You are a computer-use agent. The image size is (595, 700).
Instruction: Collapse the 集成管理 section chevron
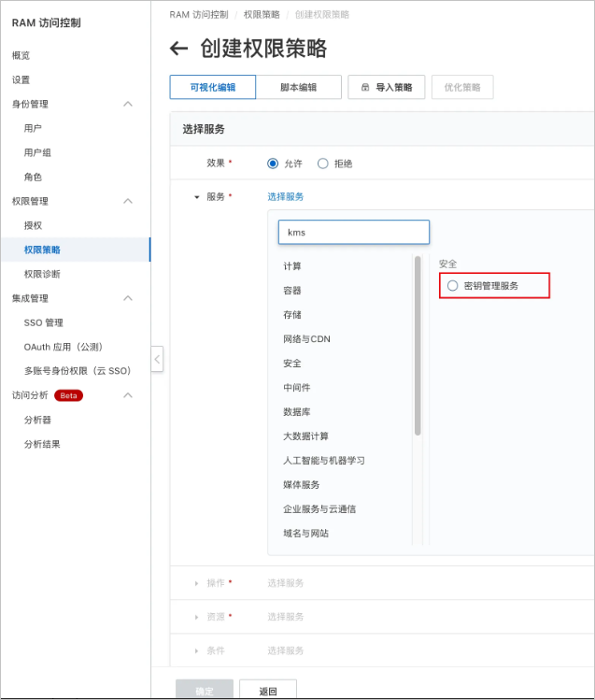click(x=128, y=298)
